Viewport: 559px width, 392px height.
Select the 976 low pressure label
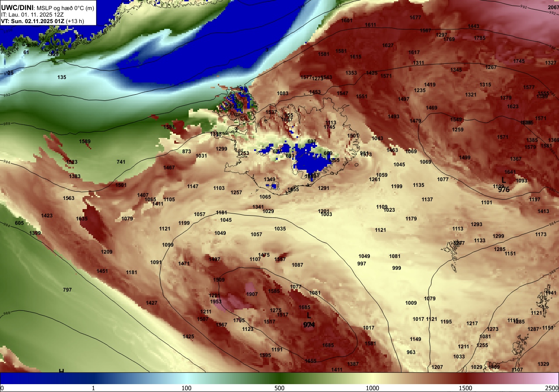coord(504,189)
